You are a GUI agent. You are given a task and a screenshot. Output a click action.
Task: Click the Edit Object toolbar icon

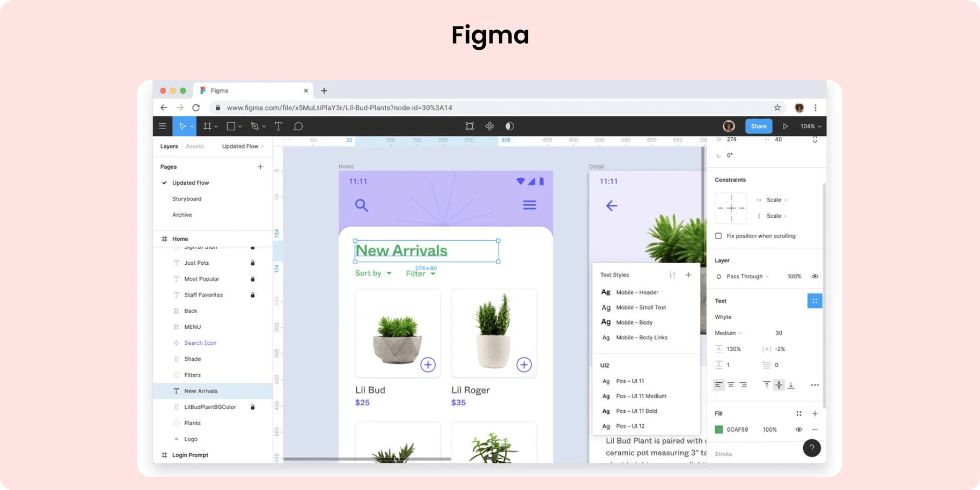pos(470,126)
